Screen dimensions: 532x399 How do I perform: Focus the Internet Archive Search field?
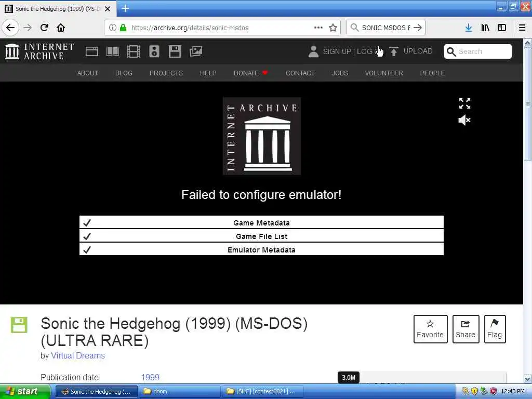tap(478, 51)
